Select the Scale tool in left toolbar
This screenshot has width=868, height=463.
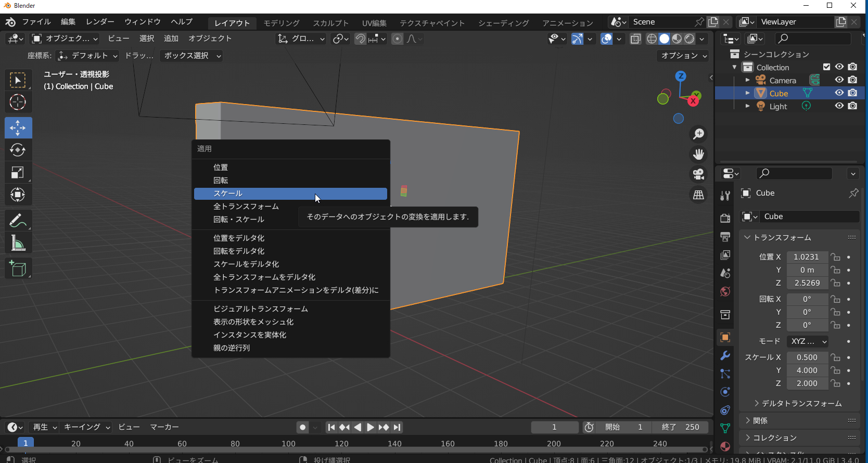(x=18, y=173)
